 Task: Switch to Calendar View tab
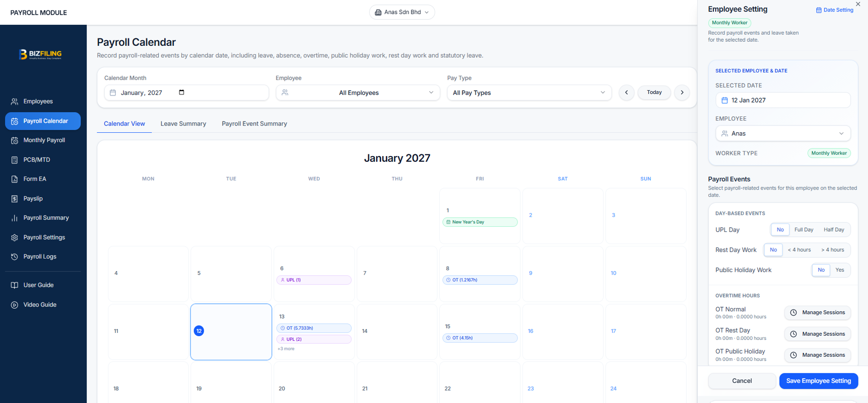(124, 124)
